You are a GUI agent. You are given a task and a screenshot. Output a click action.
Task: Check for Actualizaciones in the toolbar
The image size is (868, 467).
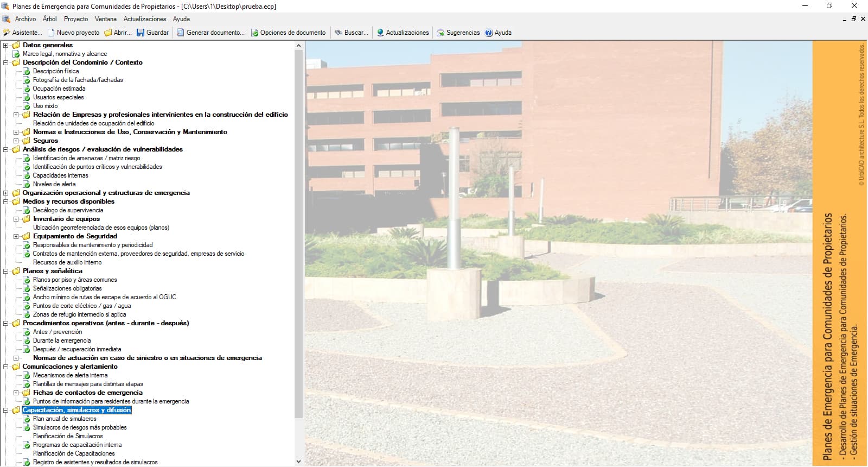point(403,33)
